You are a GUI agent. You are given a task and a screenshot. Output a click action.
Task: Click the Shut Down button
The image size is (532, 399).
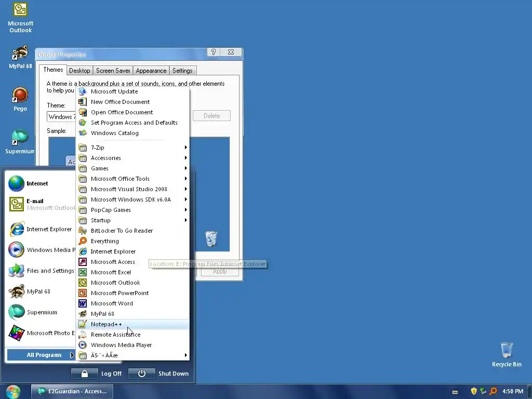tap(159, 374)
